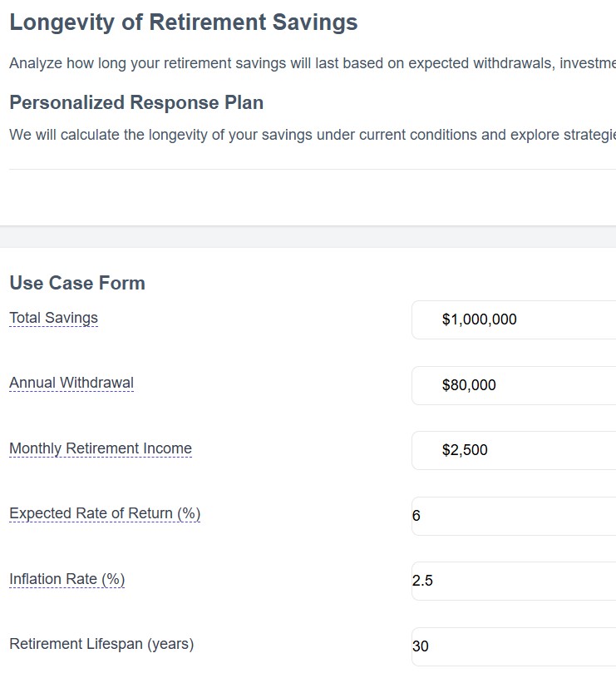Open the Expected Rate of Return tooltip label
This screenshot has height=688, width=616.
pos(104,513)
